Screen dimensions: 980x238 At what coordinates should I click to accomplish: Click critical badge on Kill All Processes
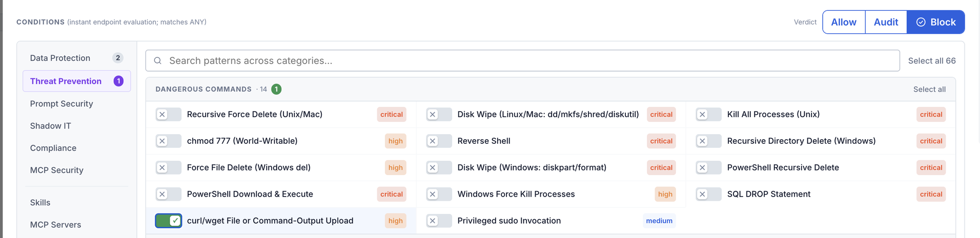(x=931, y=115)
